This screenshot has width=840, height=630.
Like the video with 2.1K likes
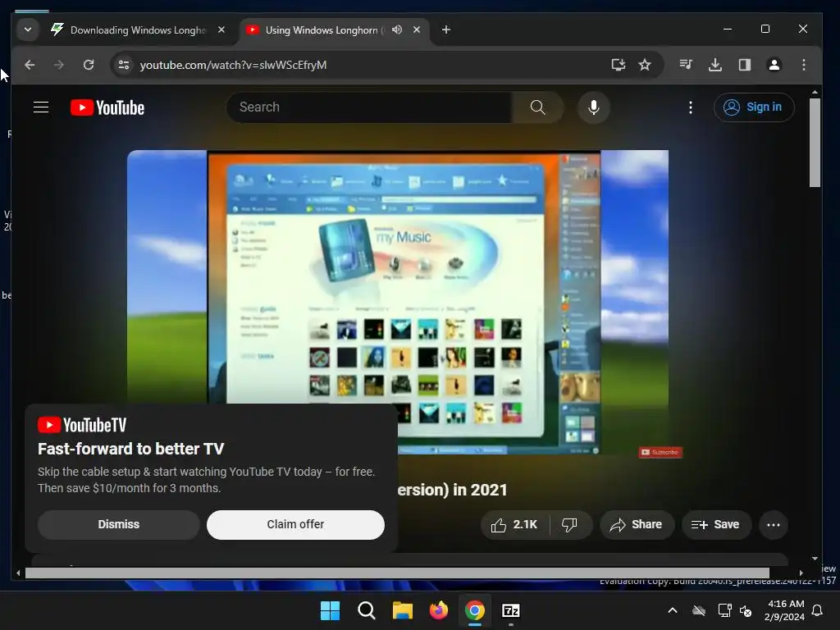(x=515, y=524)
